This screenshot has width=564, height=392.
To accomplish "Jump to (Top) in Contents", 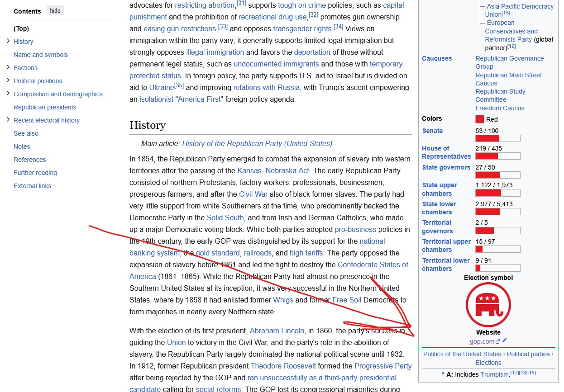I will coord(21,28).
